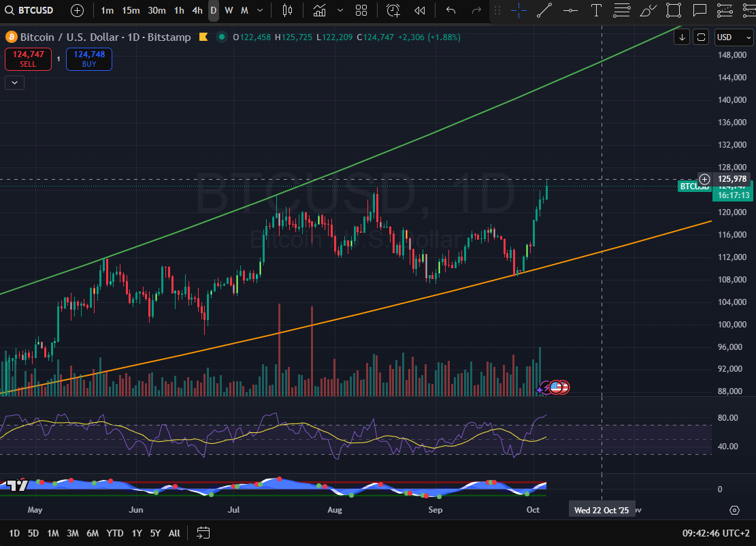Toggle the auto-fit screen button
This screenshot has height=546, width=756.
tap(701, 37)
